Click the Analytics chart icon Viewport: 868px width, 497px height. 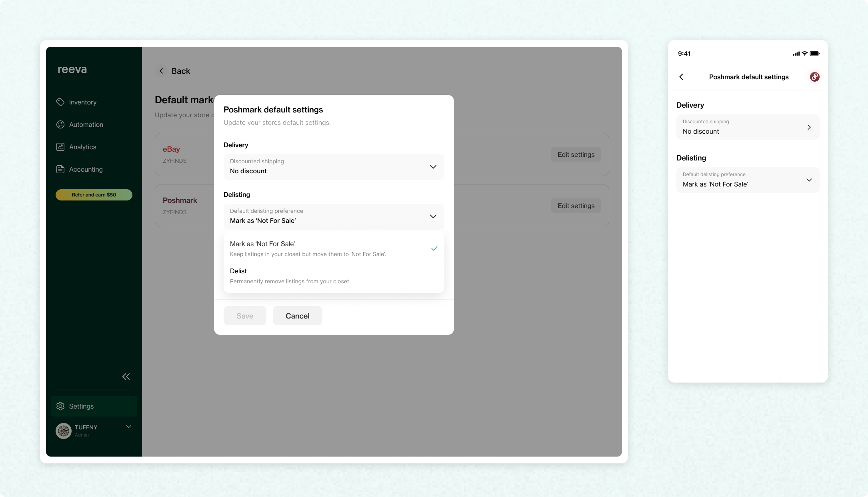coord(60,147)
